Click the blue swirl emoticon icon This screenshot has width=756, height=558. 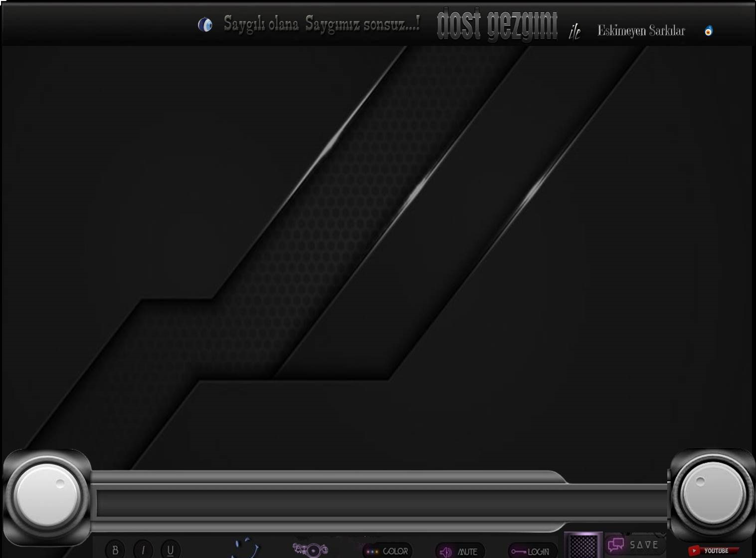point(246,548)
